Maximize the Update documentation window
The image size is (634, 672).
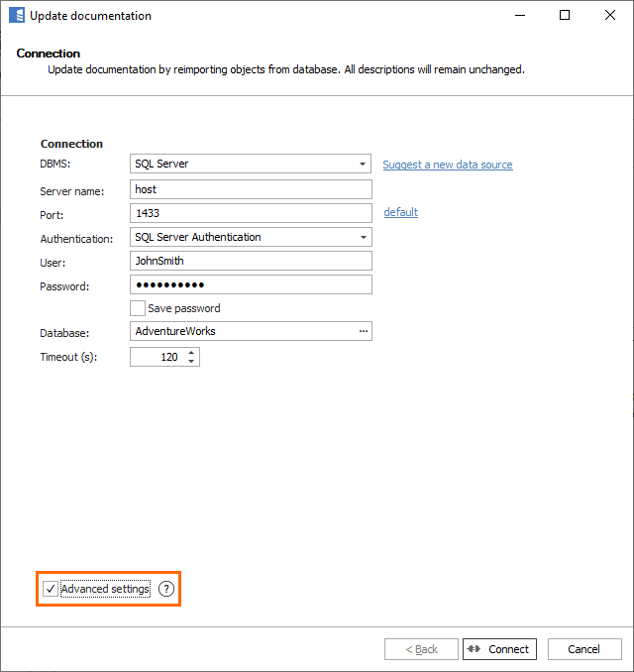coord(565,16)
